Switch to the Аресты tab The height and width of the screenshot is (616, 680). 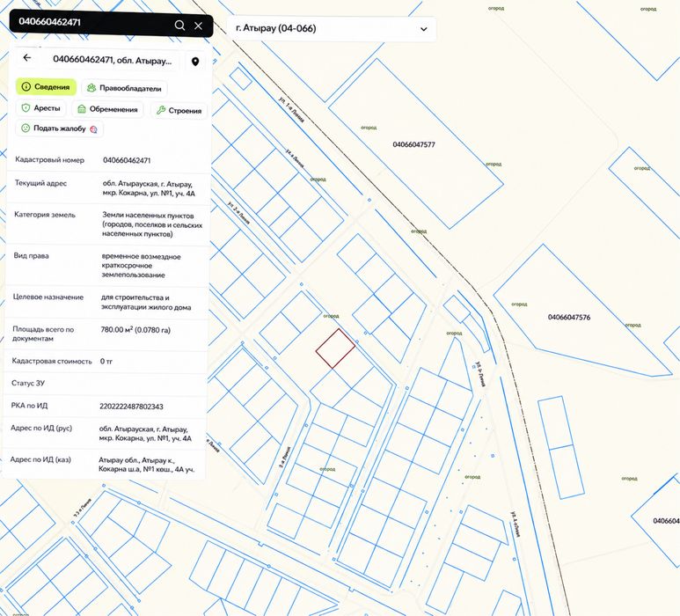[x=40, y=108]
